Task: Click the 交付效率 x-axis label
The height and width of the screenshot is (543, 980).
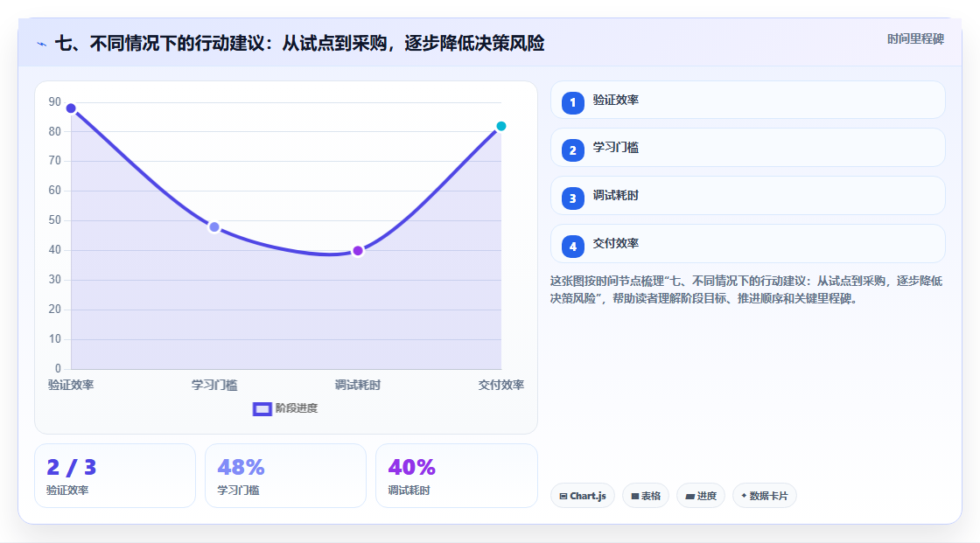Action: pos(501,385)
